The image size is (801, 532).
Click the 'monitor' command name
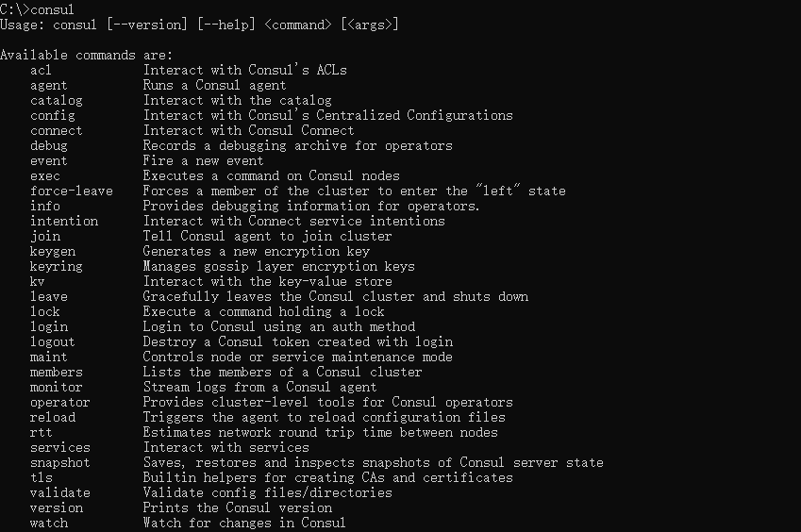[56, 387]
